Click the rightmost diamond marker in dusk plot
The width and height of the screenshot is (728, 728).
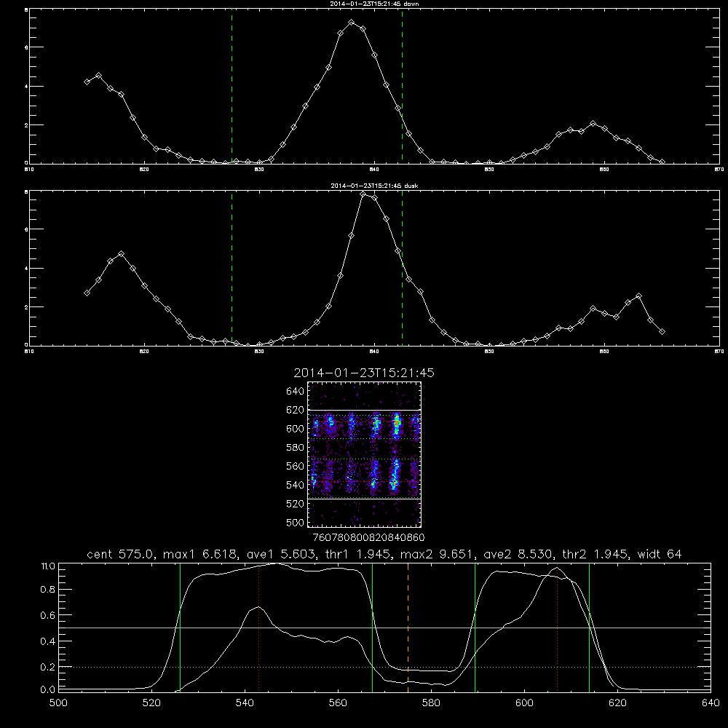(x=662, y=331)
